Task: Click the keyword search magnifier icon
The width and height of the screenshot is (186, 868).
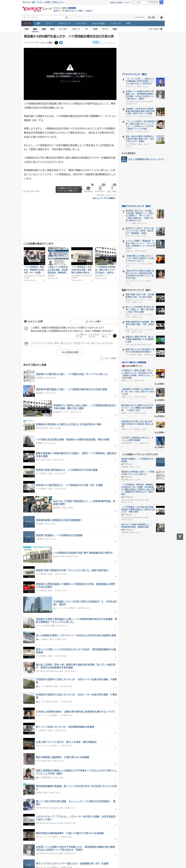Action: (66, 17)
